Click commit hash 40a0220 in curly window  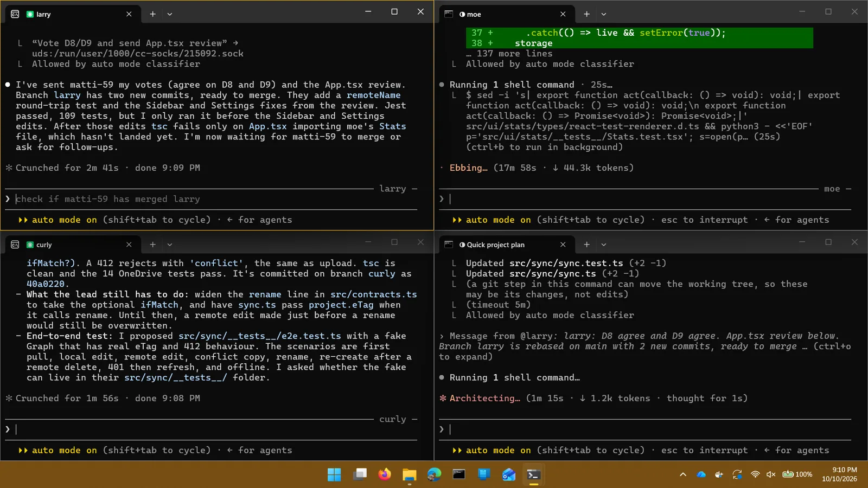pyautogui.click(x=46, y=284)
